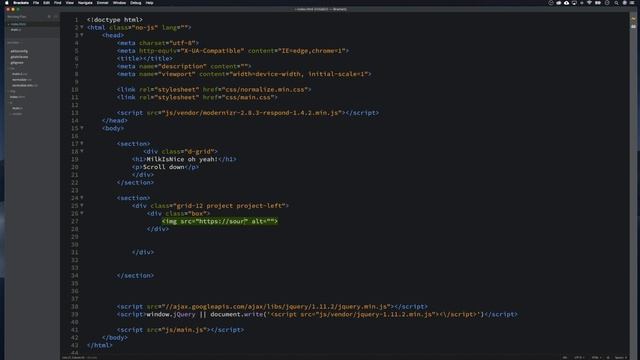640x360 pixels.
Task: Open the UTF-8 encoding selector in status bar
Action: click(x=579, y=358)
